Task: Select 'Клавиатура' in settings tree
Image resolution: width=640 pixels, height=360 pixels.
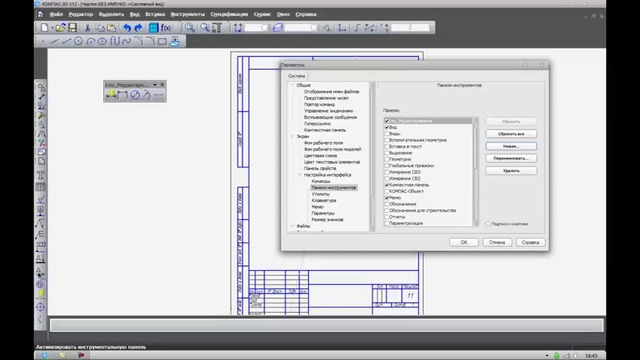Action: coord(324,200)
